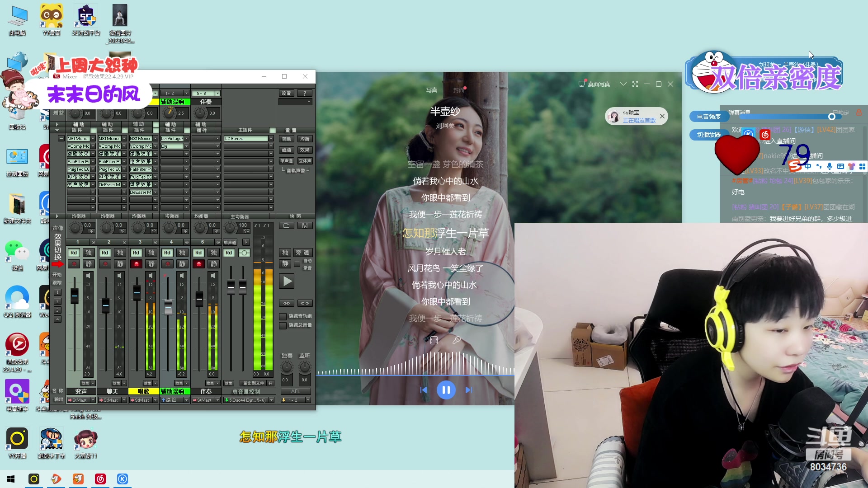
Task: Solo channel 1 with the 独 button
Action: click(x=89, y=253)
